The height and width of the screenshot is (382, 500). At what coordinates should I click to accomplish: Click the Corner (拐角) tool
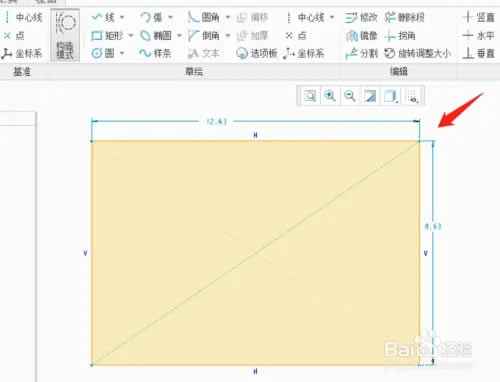click(x=400, y=35)
